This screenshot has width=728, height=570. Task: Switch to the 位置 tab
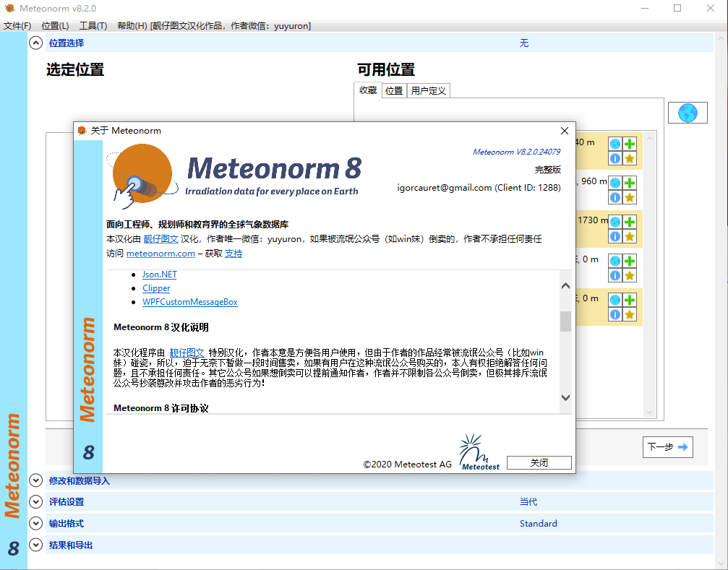click(x=394, y=90)
